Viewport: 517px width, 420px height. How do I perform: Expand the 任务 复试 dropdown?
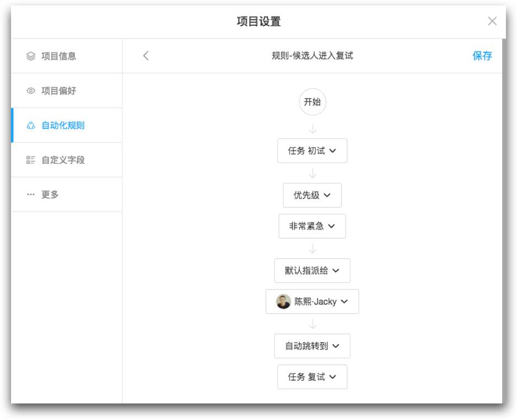tap(312, 377)
